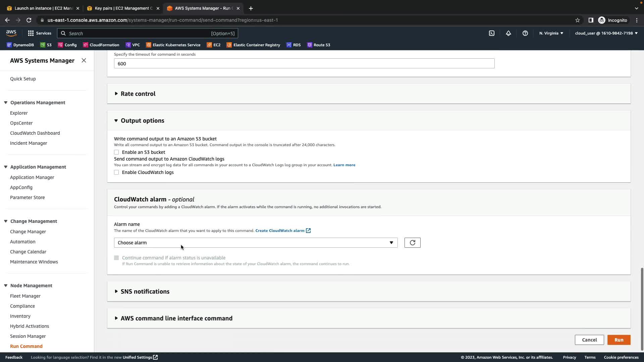Click the orange Run button
644x362 pixels.
pos(619,340)
